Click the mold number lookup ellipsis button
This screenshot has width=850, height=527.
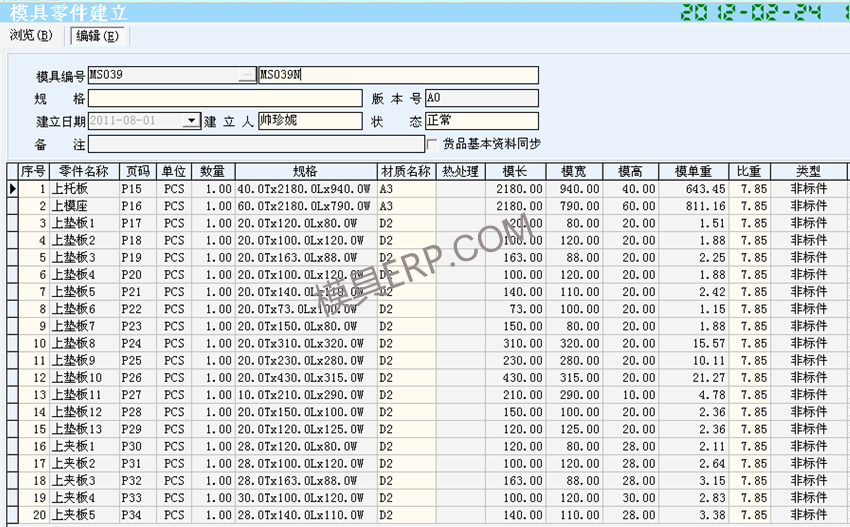(247, 75)
